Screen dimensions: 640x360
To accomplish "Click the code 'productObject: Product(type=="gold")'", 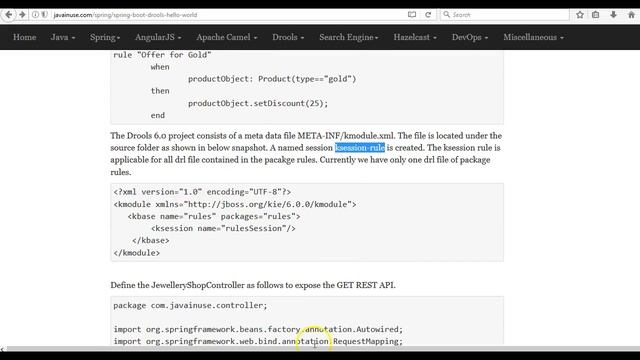I will click(272, 79).
